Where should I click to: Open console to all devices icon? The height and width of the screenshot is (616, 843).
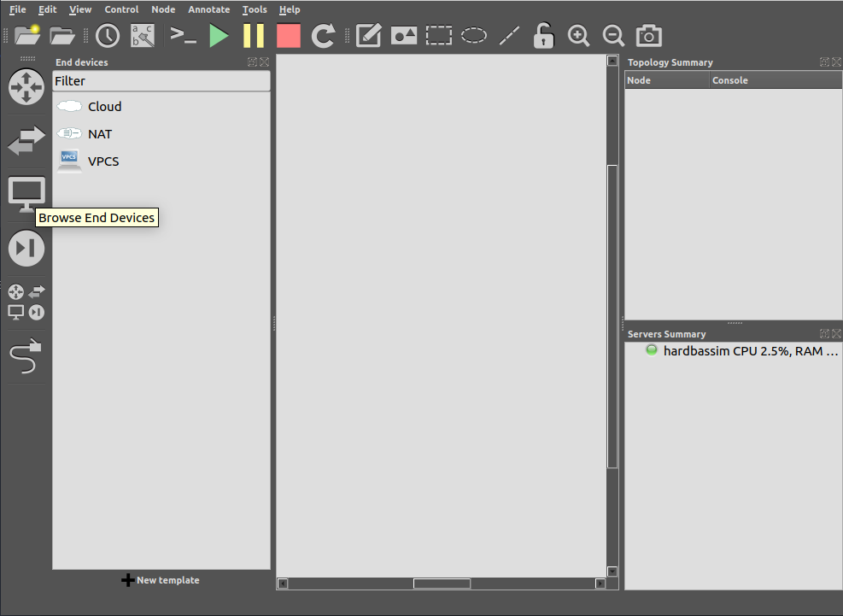pyautogui.click(x=183, y=35)
